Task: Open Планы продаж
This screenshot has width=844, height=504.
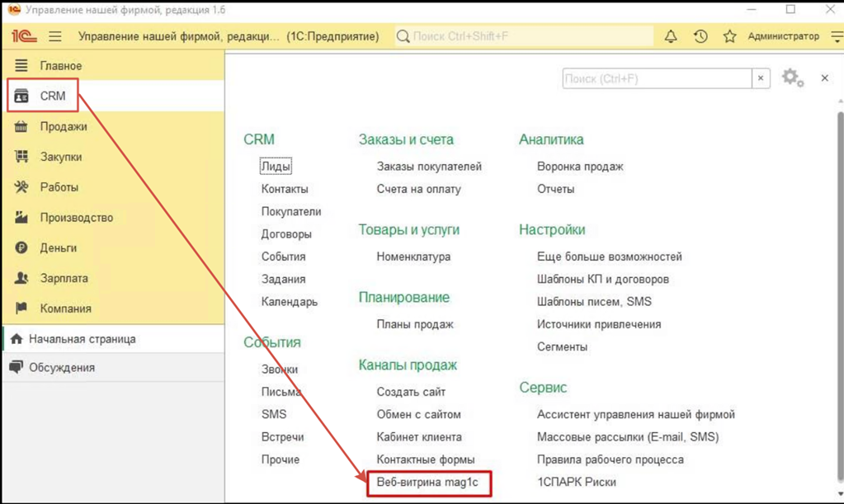Action: click(415, 324)
